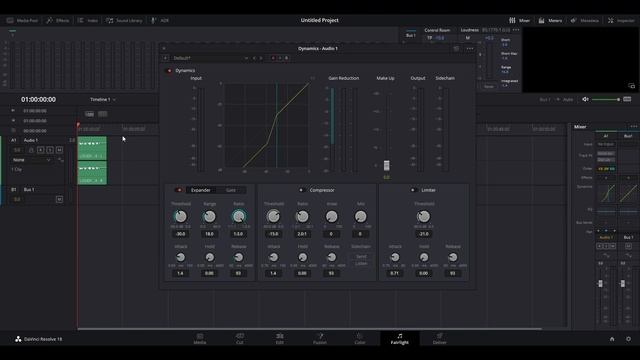Click the Expander Ratio knob
Image resolution: width=640 pixels, height=360 pixels.
pyautogui.click(x=238, y=216)
